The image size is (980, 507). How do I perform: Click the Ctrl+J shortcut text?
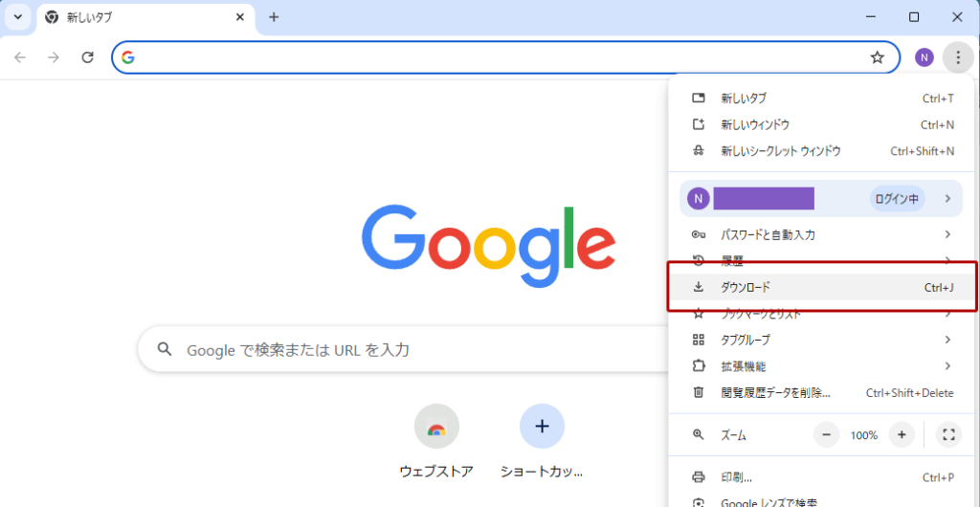(939, 288)
